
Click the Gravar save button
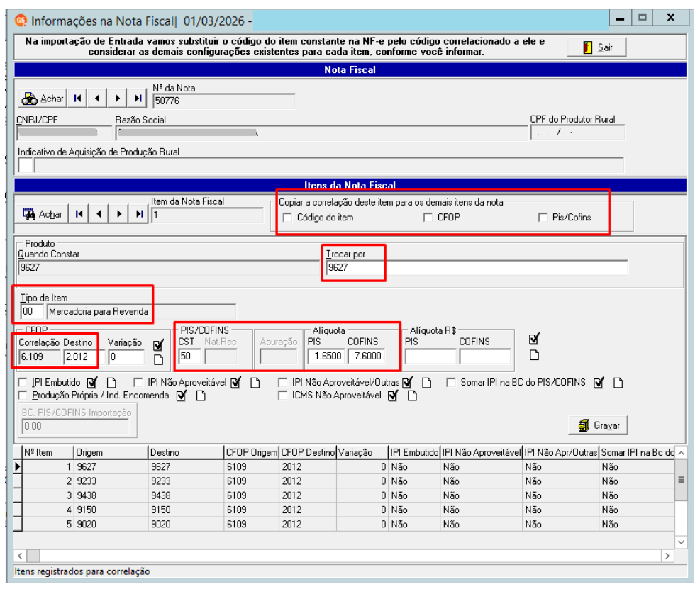pyautogui.click(x=598, y=426)
